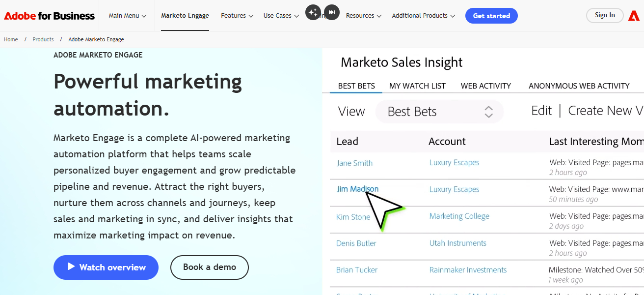Click the Get started button
Viewport: 644px width, 295px height.
tap(491, 15)
